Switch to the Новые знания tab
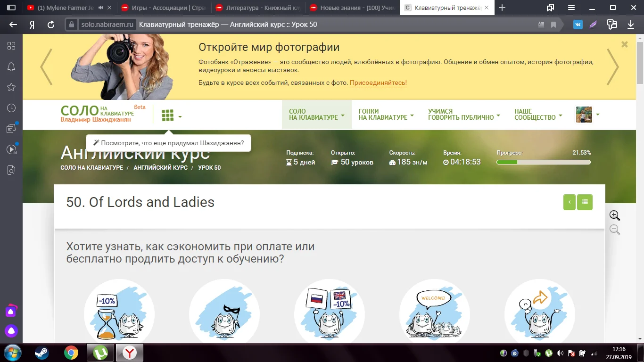The width and height of the screenshot is (644, 362). 353,8
